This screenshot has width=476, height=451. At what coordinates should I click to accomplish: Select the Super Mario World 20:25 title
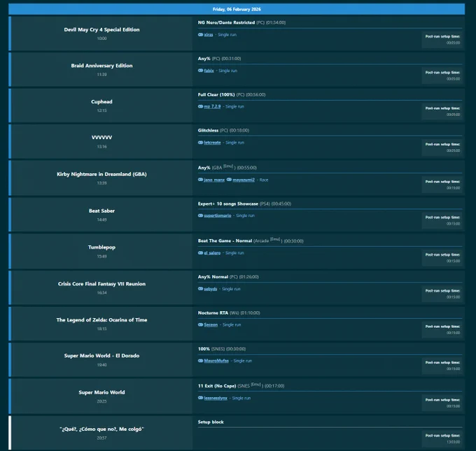click(x=101, y=392)
